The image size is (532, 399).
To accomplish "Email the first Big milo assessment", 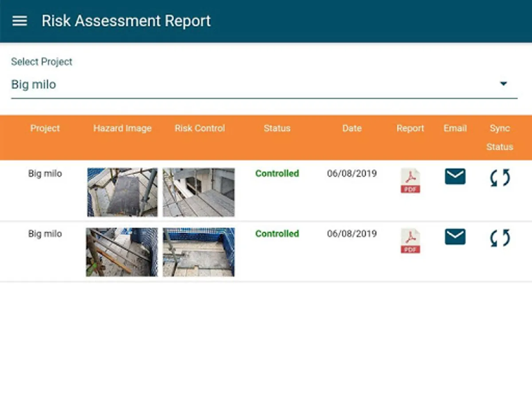I will 455,176.
